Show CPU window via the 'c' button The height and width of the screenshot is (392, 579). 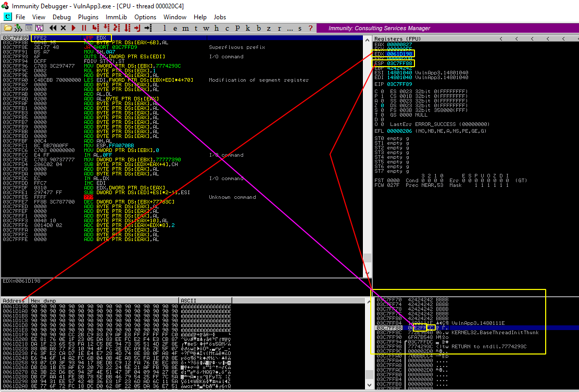pyautogui.click(x=227, y=28)
